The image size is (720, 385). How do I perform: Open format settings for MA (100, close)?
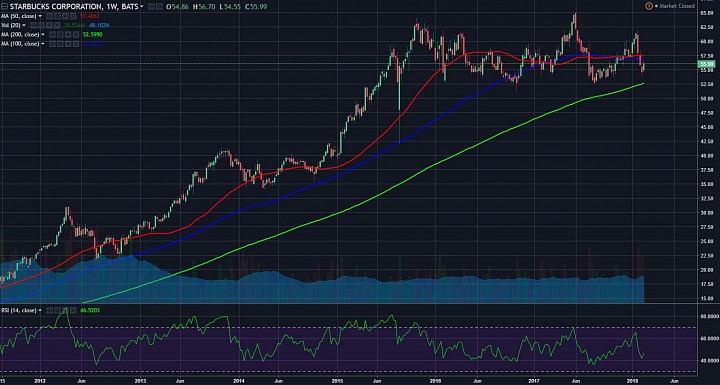pyautogui.click(x=60, y=44)
